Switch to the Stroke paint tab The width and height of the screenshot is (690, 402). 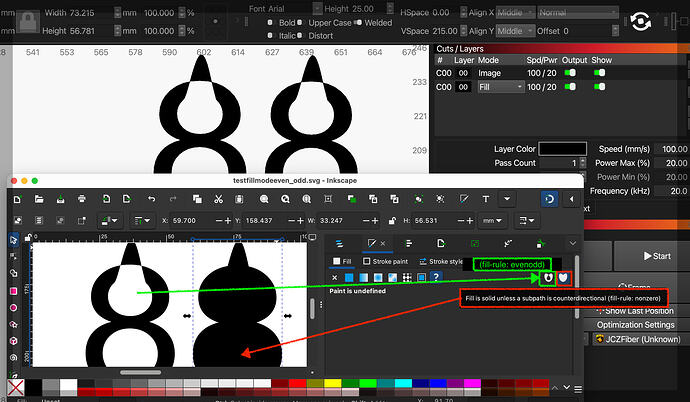tap(385, 261)
